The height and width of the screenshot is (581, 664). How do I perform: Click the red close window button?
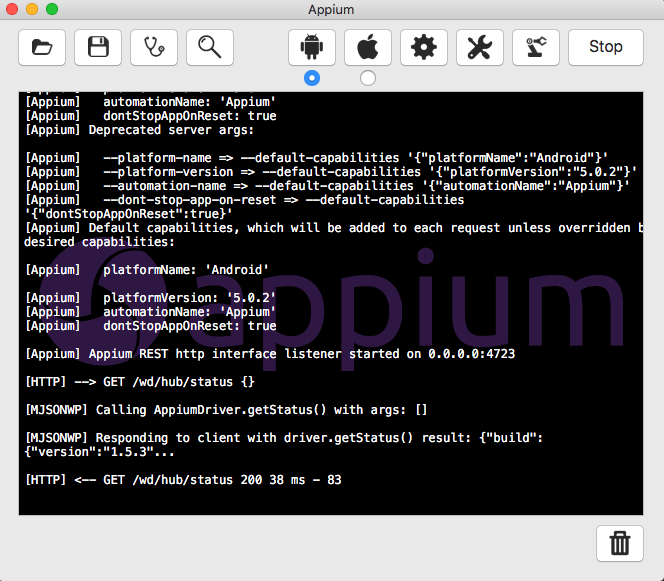[x=12, y=9]
